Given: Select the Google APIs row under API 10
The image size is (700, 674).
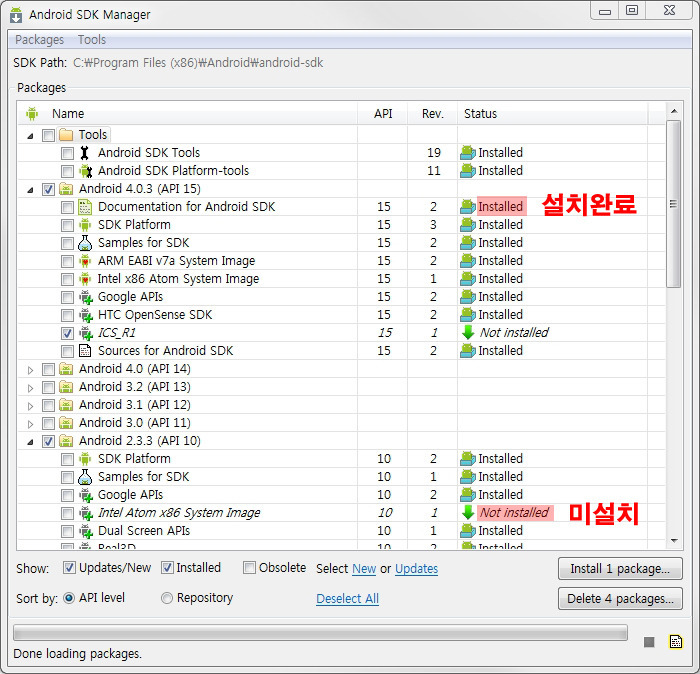Looking at the screenshot, I should click(x=342, y=495).
